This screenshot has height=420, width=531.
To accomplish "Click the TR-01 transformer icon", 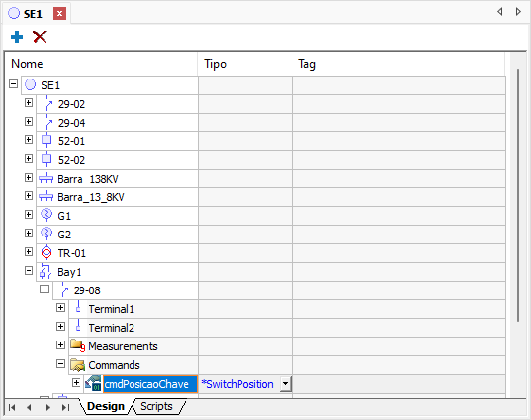I will coord(46,252).
